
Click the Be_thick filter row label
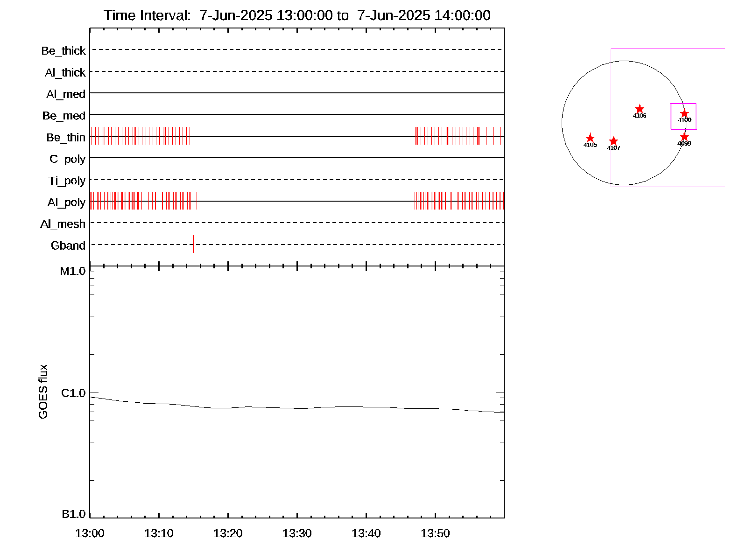(63, 51)
